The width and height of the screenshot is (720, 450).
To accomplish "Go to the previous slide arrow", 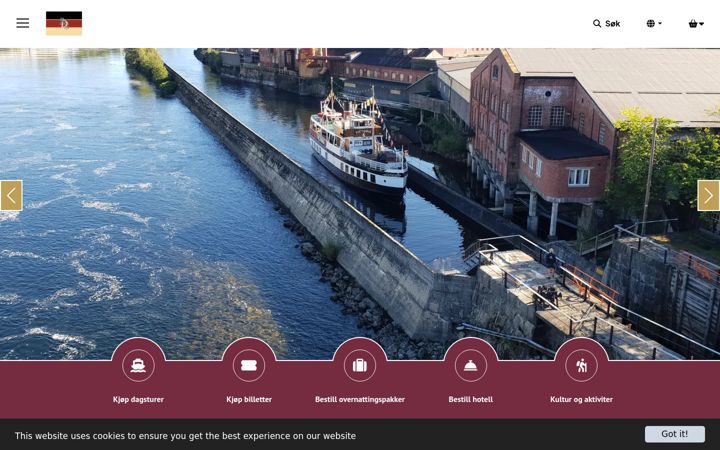I will 11,196.
